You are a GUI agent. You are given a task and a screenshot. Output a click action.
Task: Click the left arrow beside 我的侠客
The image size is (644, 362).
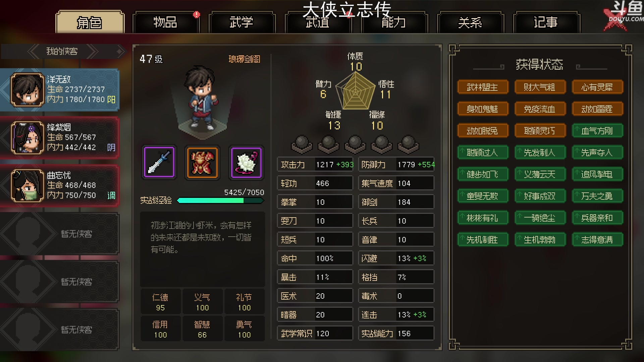[x=34, y=52]
